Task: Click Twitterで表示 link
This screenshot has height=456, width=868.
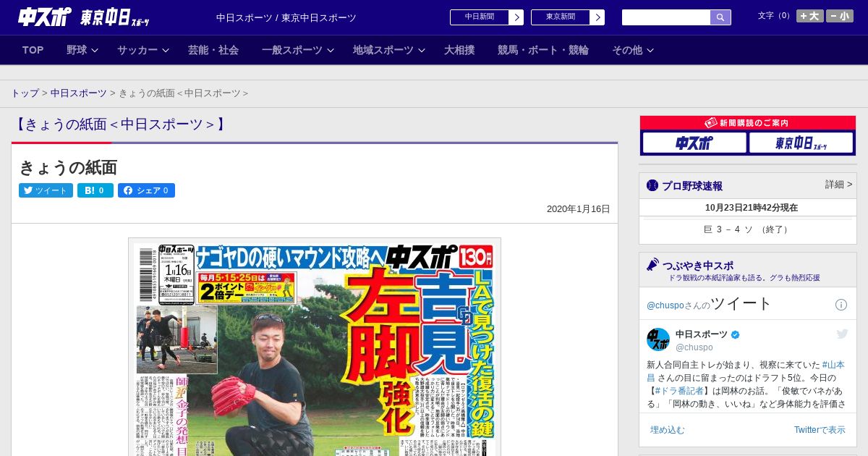Action: tap(820, 429)
